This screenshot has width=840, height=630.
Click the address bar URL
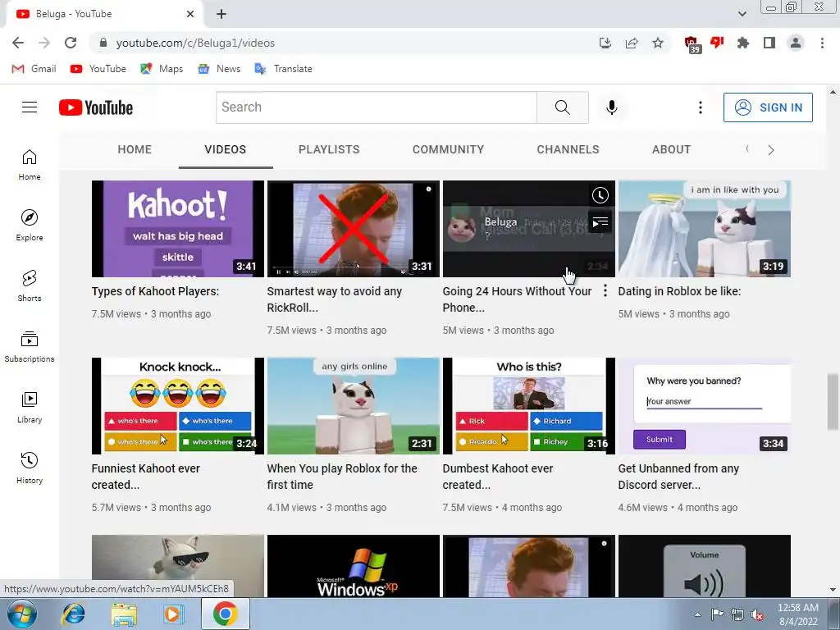(195, 43)
